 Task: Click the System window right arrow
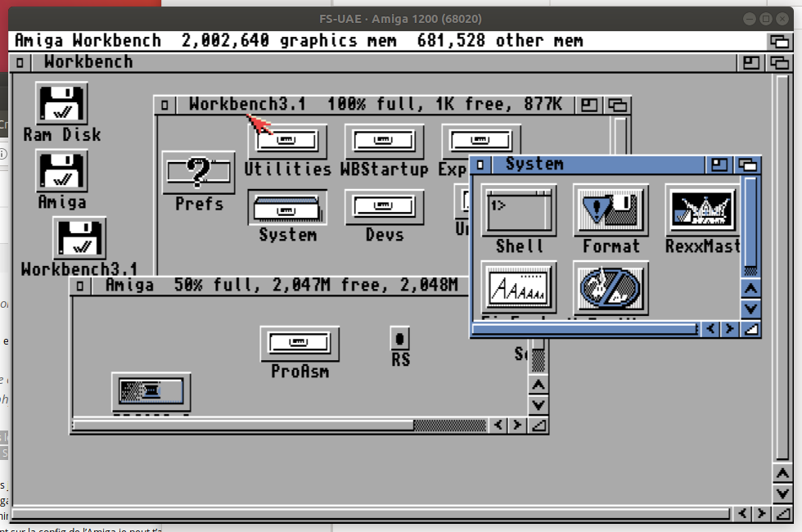(x=730, y=329)
